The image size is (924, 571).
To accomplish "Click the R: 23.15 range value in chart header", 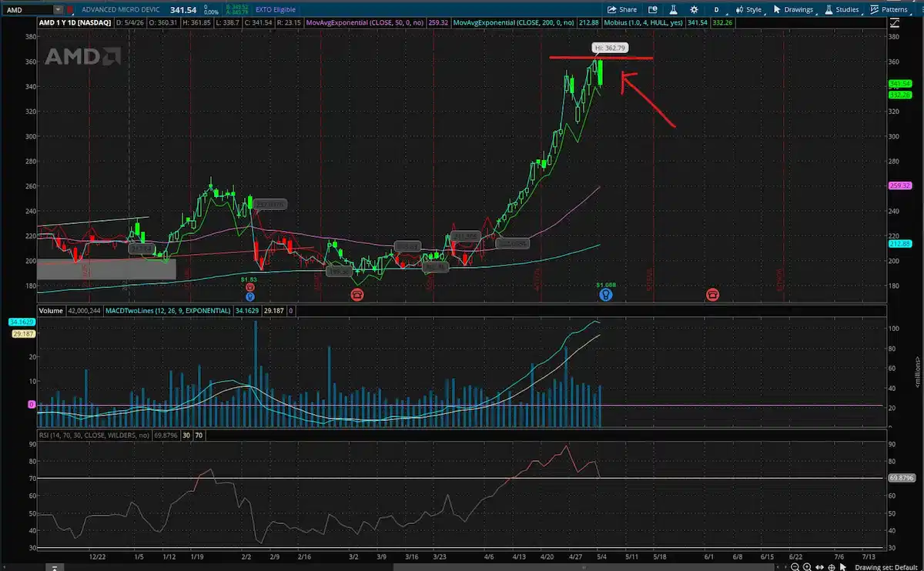I will [290, 23].
